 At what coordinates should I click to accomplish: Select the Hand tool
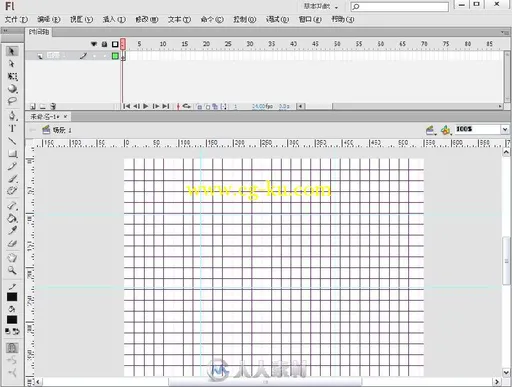tap(12, 258)
